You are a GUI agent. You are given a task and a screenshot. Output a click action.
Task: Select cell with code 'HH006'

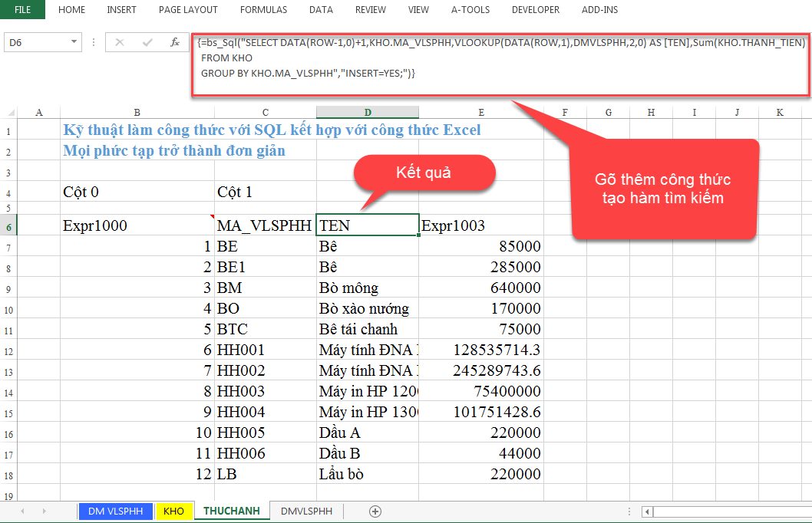(265, 453)
